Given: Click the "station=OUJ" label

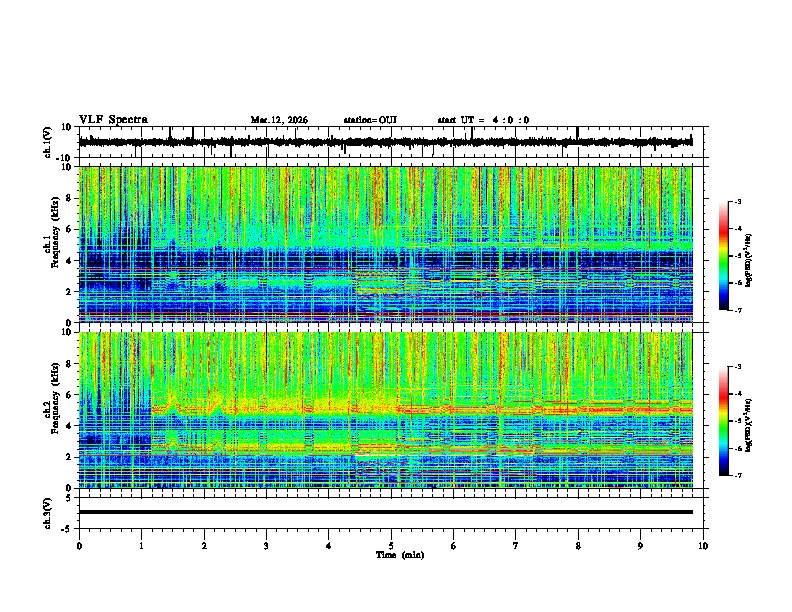Looking at the screenshot, I should pos(370,120).
